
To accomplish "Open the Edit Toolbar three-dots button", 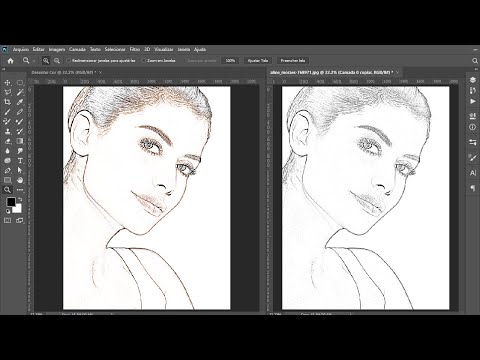I will click(x=20, y=190).
